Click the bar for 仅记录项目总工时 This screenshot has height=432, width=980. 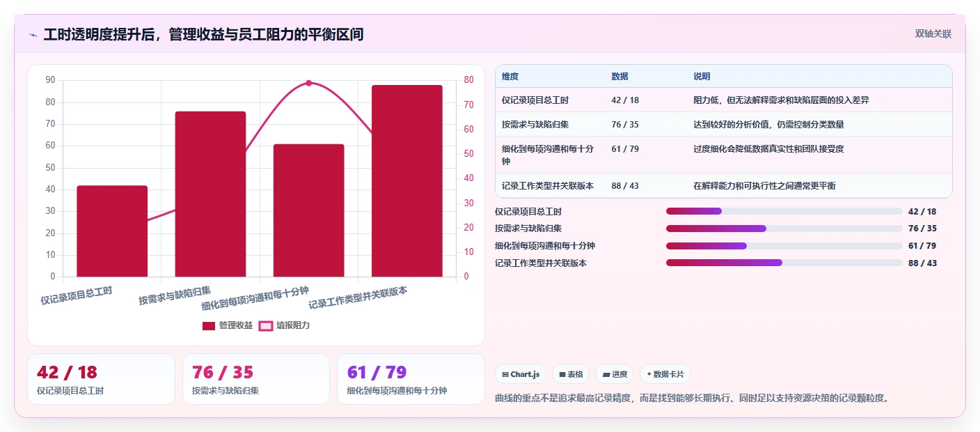(112, 231)
